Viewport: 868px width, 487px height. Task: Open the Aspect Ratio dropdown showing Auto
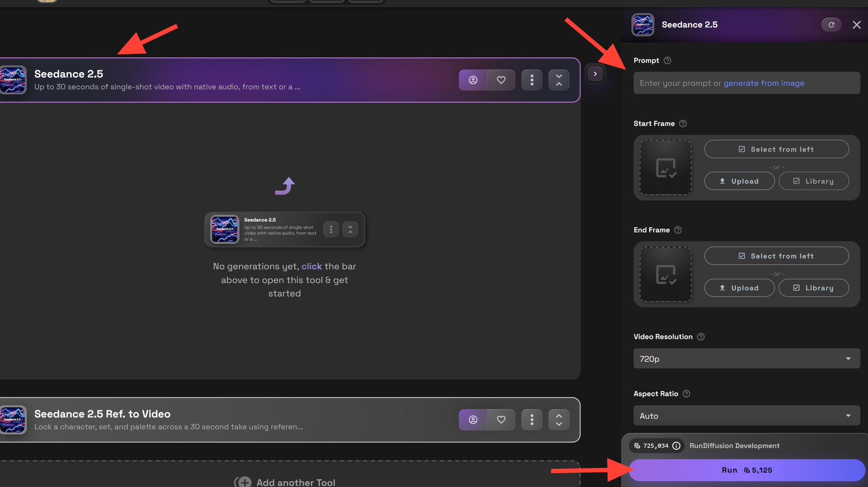pyautogui.click(x=746, y=416)
